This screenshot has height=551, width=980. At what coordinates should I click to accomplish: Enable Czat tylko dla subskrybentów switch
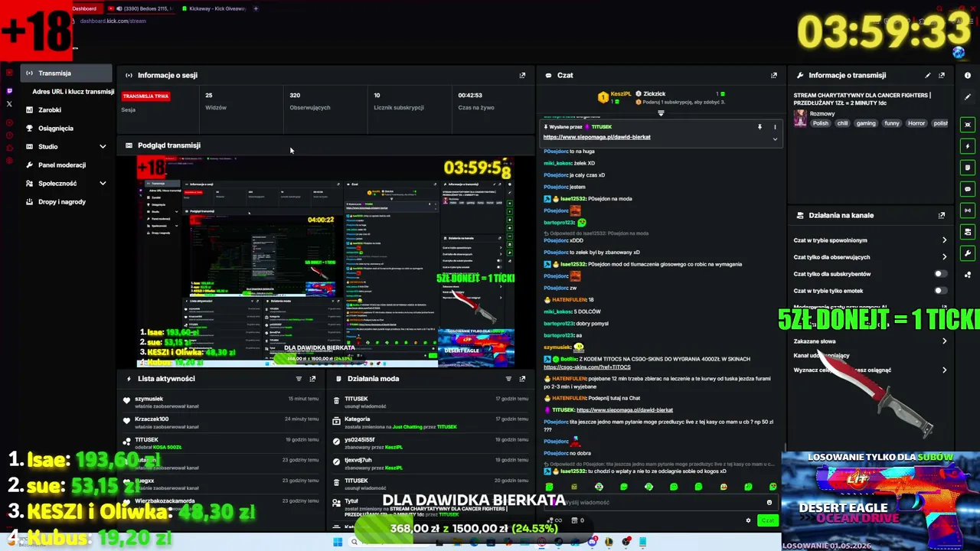point(939,274)
